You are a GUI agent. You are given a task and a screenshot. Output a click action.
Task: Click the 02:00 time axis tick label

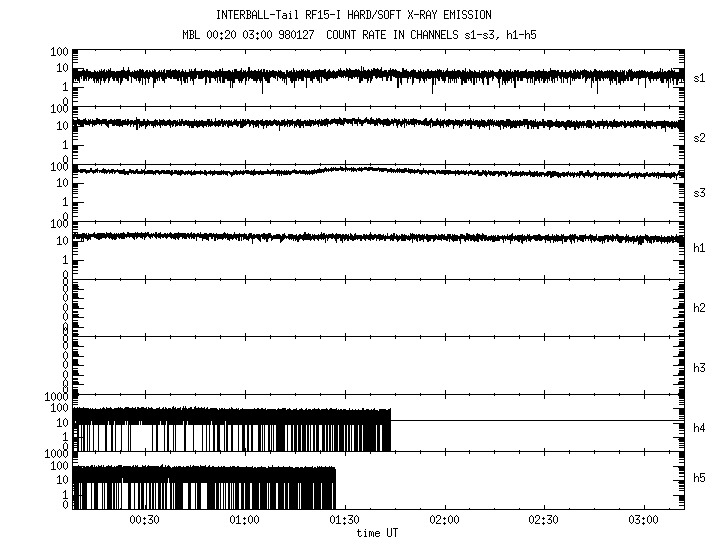pyautogui.click(x=445, y=520)
